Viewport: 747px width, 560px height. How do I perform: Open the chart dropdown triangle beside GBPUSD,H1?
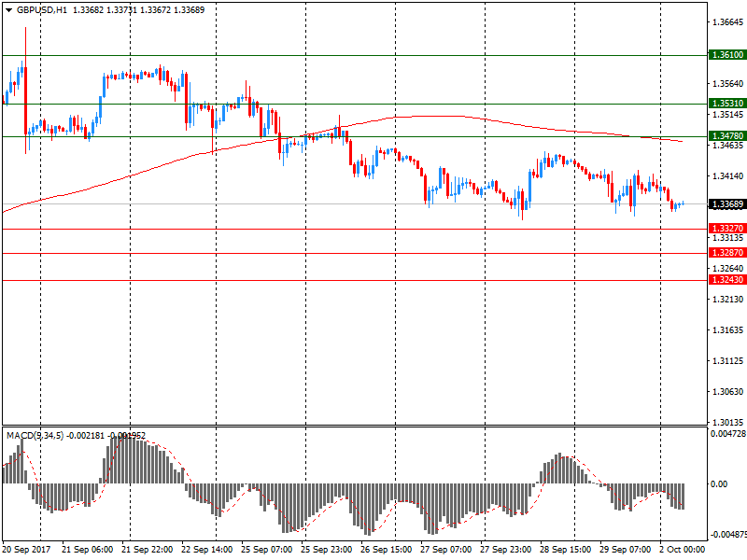(8, 10)
